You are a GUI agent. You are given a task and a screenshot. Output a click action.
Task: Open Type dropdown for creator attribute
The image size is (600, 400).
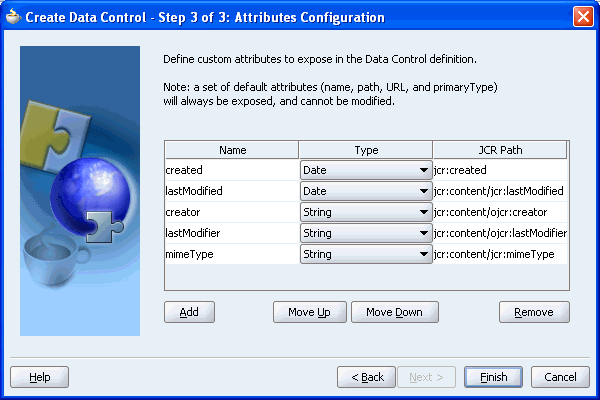pos(366,212)
